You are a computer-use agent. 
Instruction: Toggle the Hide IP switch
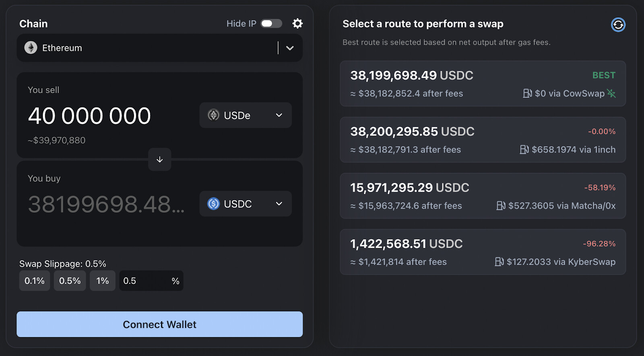(x=271, y=24)
